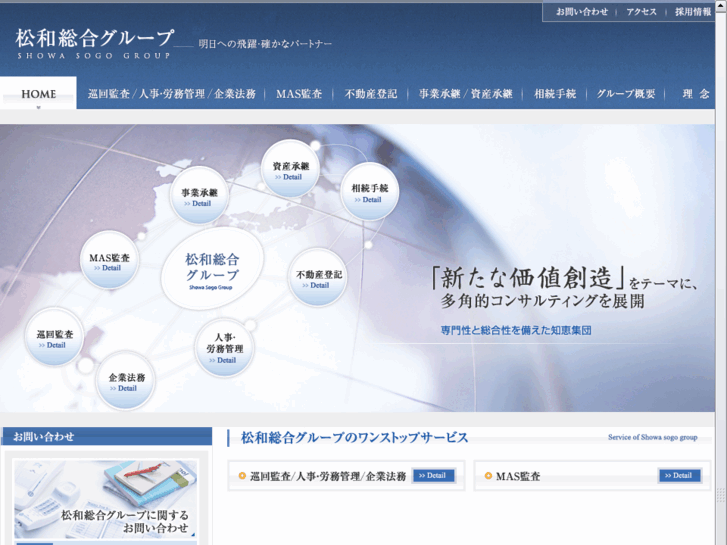Click Detail button for 巡回監査/人事・労務管理/企業法務 row
727x545 pixels.
434,475
